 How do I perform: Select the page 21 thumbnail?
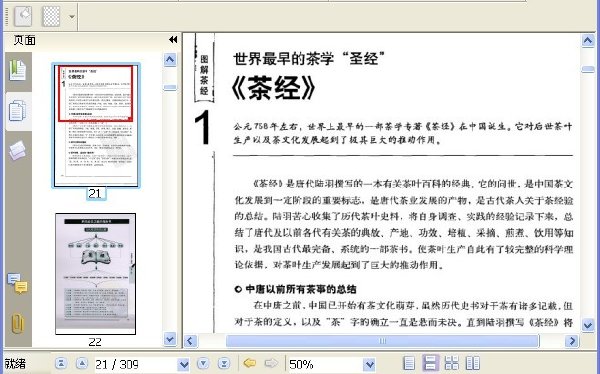(96, 126)
